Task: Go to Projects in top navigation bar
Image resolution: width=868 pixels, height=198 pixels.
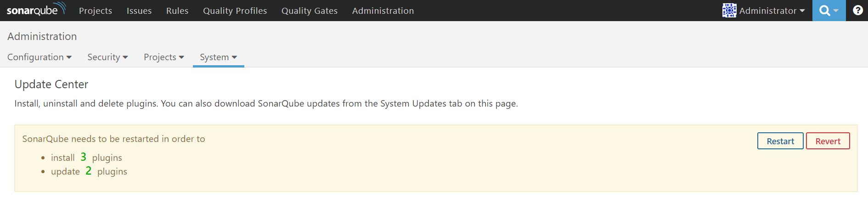Action: [96, 11]
